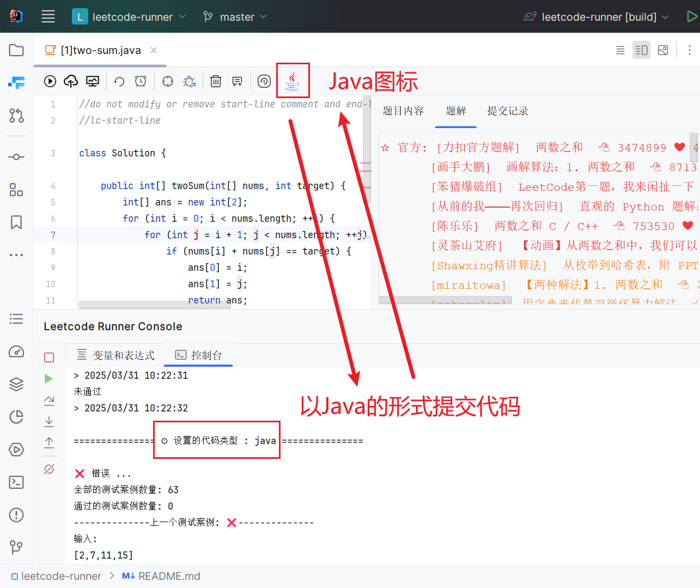Click the Java language icon in the editor toolbar
The height and width of the screenshot is (588, 700).
(x=293, y=81)
